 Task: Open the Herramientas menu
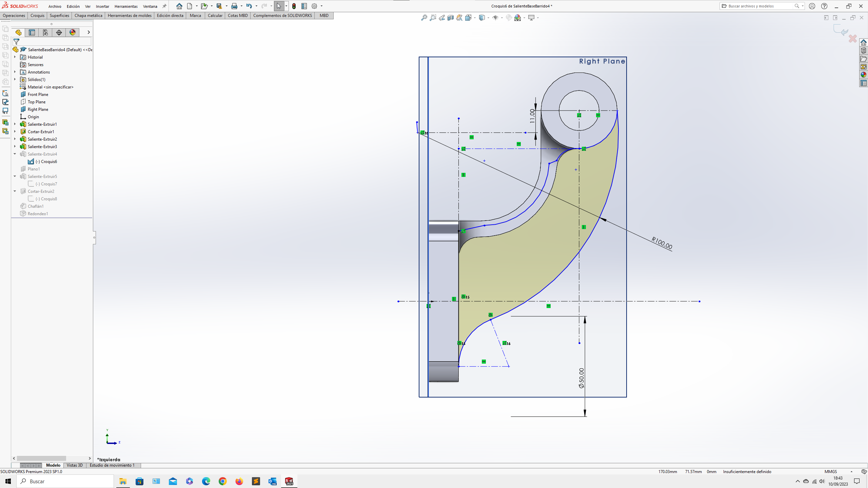[126, 6]
